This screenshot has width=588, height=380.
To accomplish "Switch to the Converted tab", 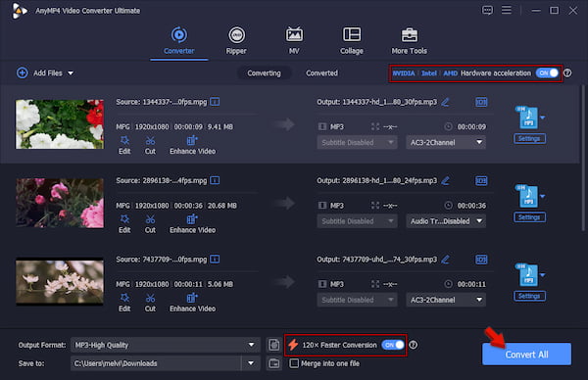I will (321, 73).
